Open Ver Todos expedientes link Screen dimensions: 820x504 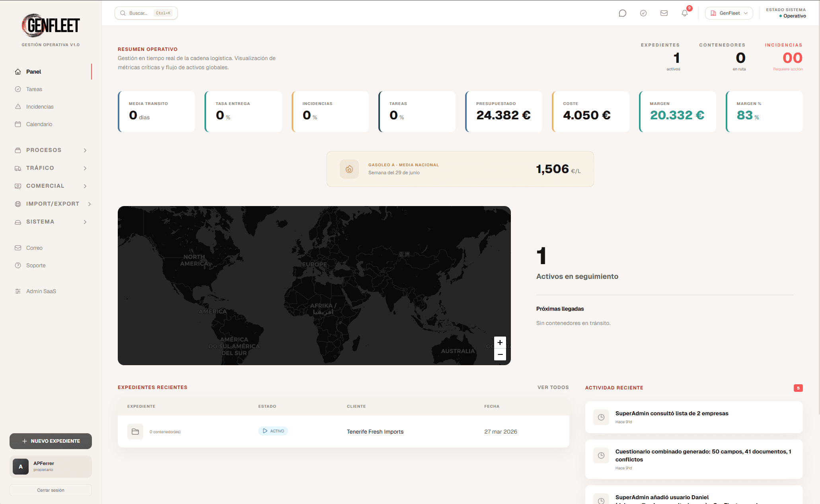click(x=553, y=387)
